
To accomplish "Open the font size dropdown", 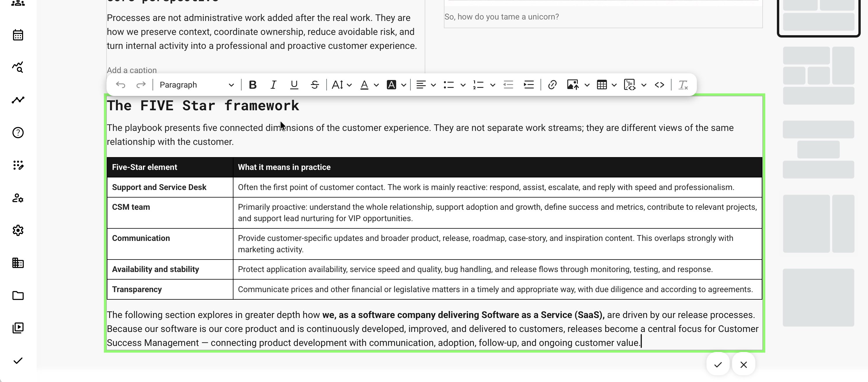I will pos(342,85).
